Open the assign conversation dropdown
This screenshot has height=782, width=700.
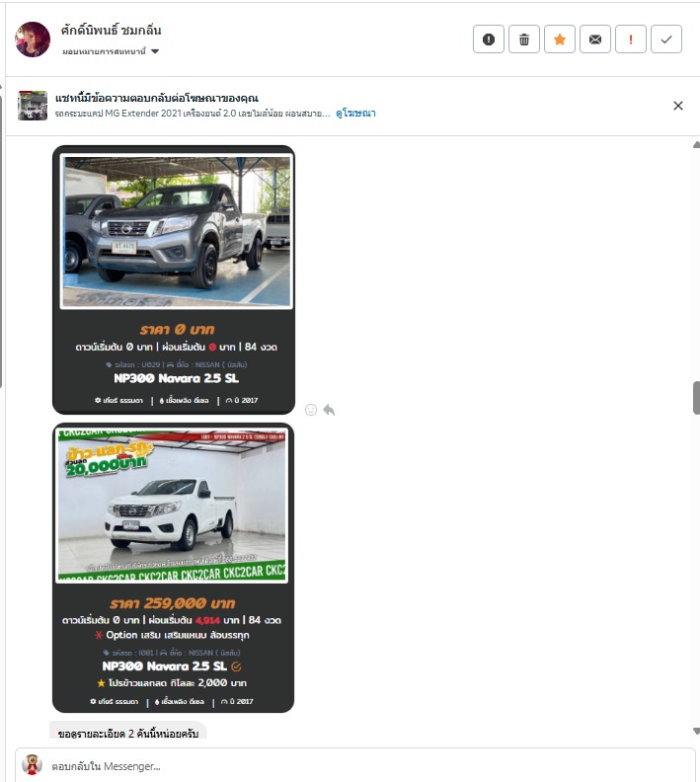[111, 51]
